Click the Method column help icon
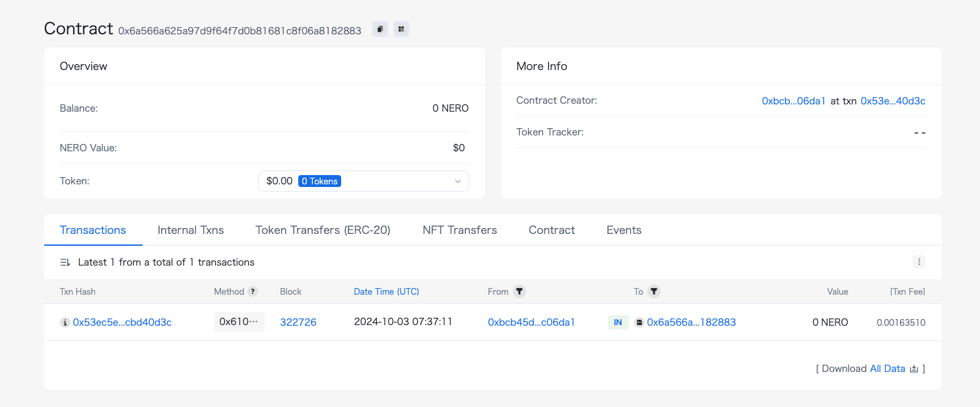Screen dimensions: 980x407 pos(252,291)
